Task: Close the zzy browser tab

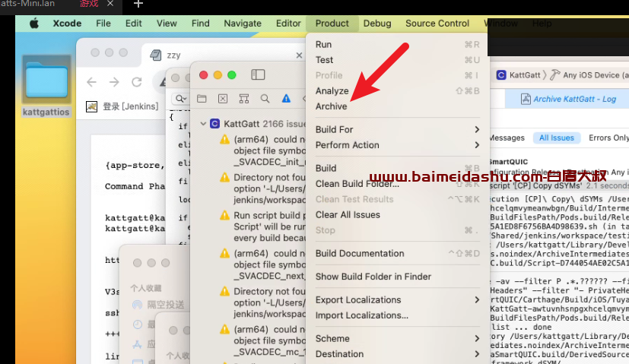Action: [299, 55]
